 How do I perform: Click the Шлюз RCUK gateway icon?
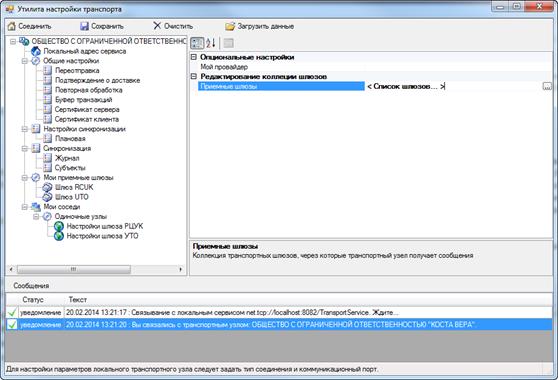pyautogui.click(x=47, y=187)
